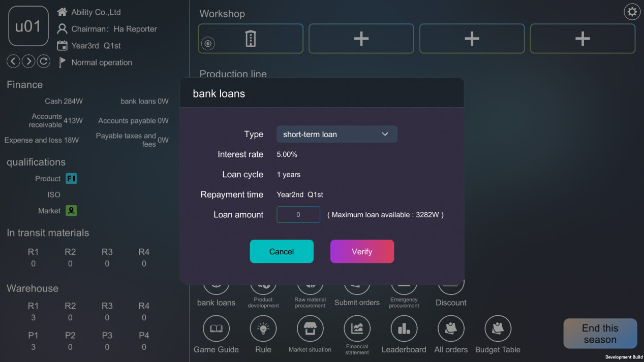The height and width of the screenshot is (362, 644).
Task: Expand the loan Type dropdown
Action: (336, 134)
